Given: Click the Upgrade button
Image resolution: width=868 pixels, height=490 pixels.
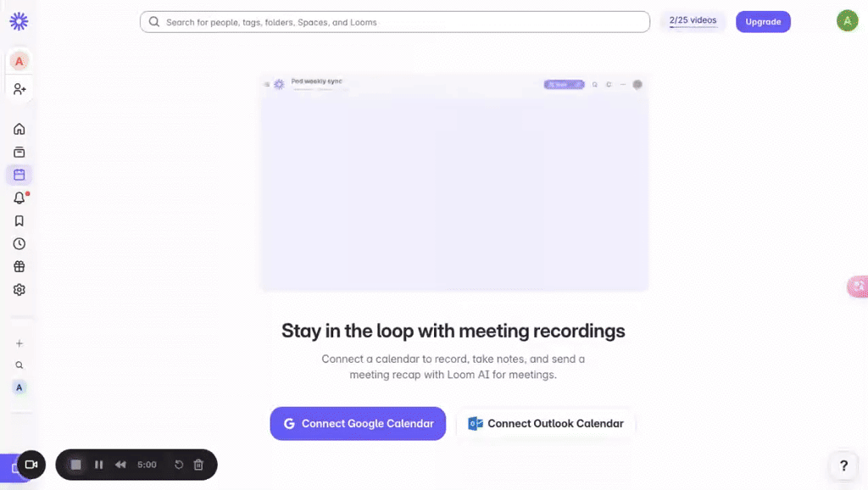Looking at the screenshot, I should [x=763, y=21].
